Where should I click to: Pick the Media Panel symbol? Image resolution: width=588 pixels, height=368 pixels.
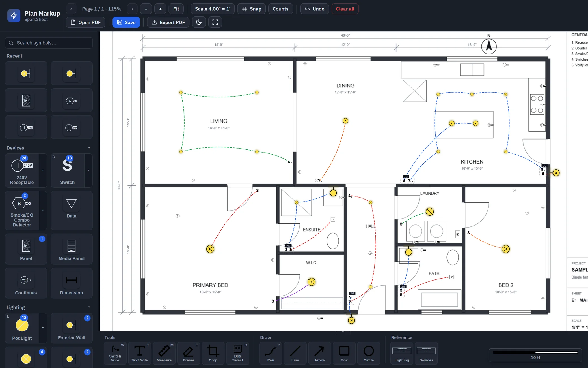click(72, 249)
